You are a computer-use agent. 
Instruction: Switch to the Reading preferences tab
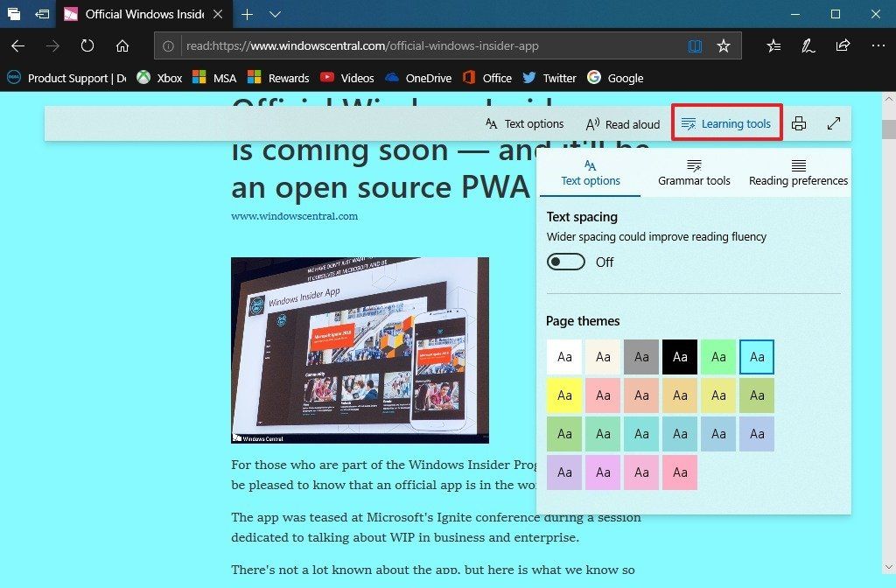pos(798,173)
